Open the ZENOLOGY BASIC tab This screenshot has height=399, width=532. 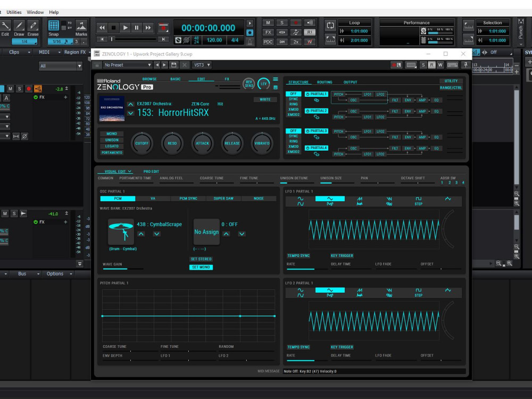tap(176, 79)
